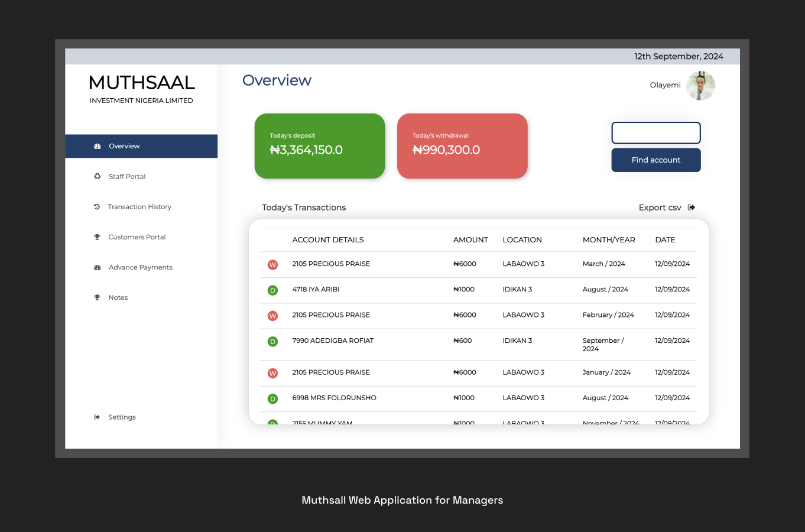Click the Olayemi username label
This screenshot has height=532, width=805.
(x=666, y=85)
